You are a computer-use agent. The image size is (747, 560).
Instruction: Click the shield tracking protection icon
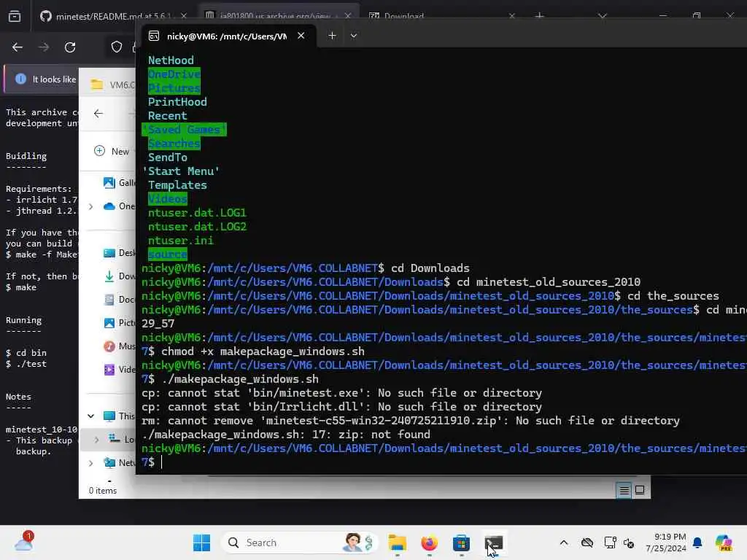(117, 47)
